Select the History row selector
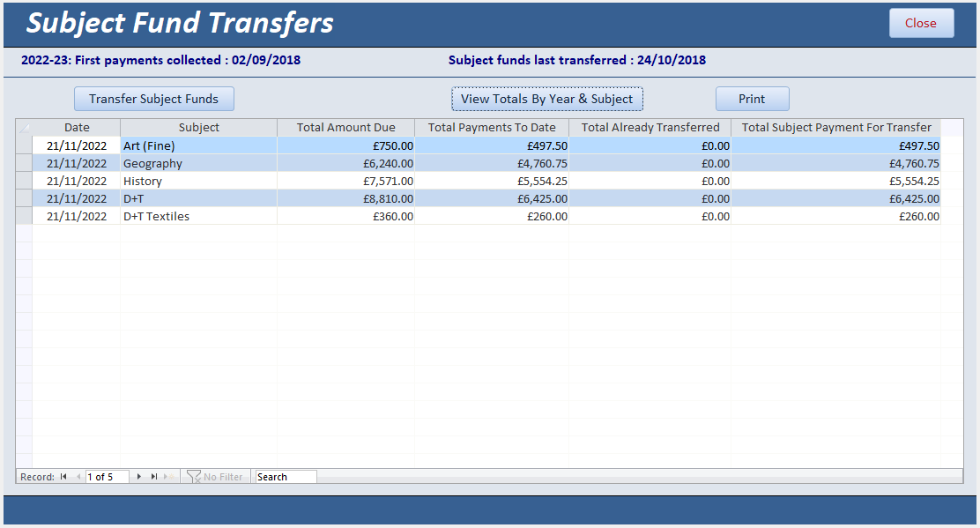This screenshot has width=980, height=528. pyautogui.click(x=24, y=181)
